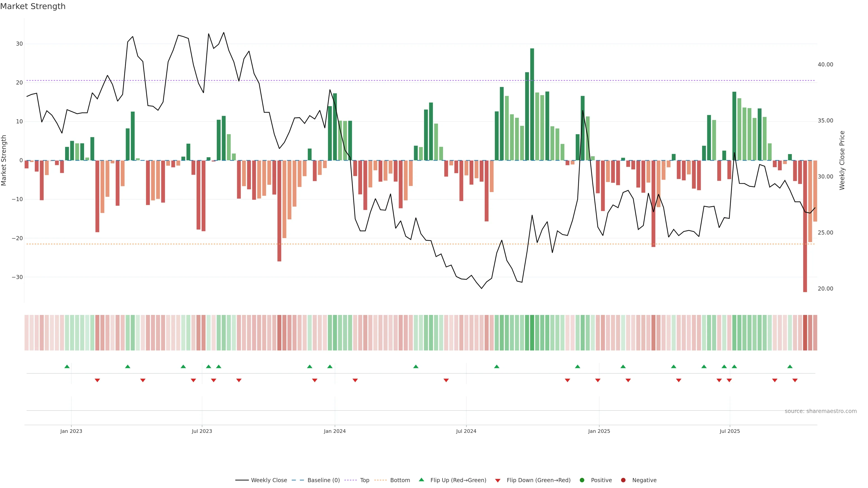Image resolution: width=868 pixels, height=488 pixels.
Task: Click the Jul 2025 x-axis label
Action: pyautogui.click(x=729, y=431)
